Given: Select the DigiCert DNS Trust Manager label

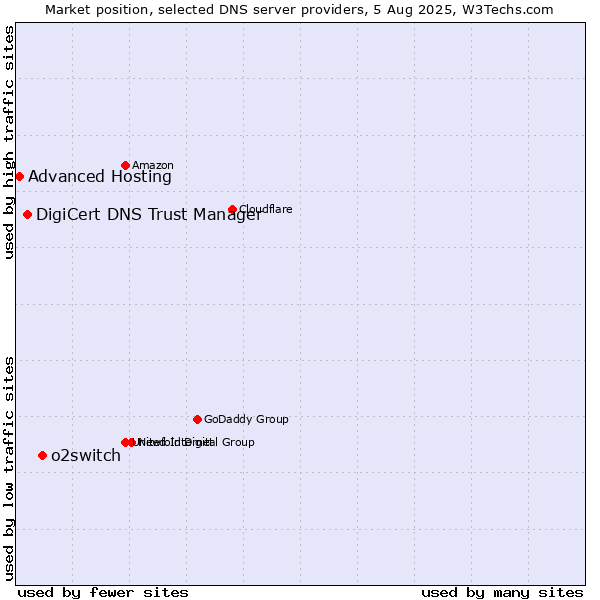Looking at the screenshot, I should pyautogui.click(x=149, y=214).
